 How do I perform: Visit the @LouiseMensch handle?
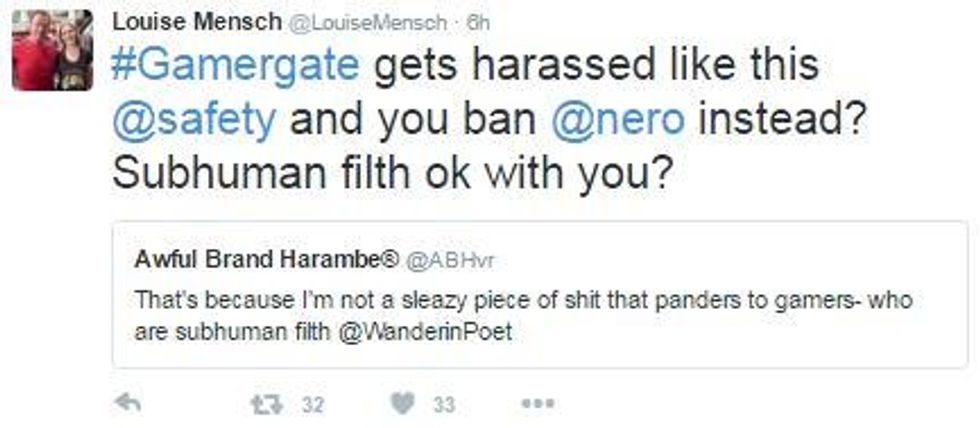[369, 23]
